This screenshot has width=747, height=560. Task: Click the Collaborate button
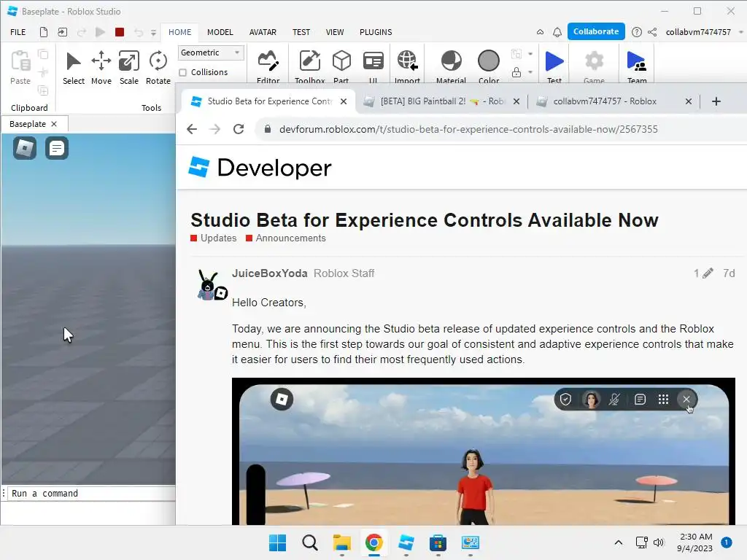click(596, 31)
